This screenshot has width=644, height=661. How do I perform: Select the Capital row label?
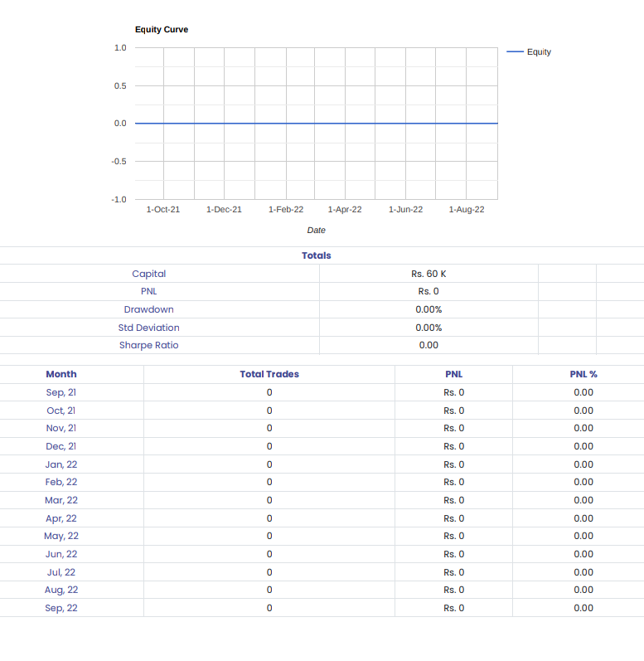click(148, 274)
